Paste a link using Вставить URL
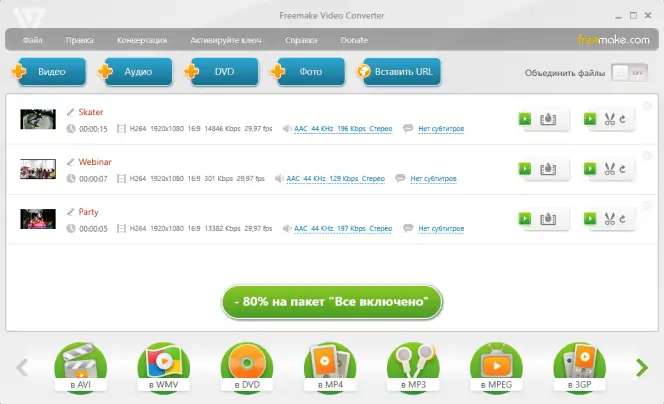664x404 pixels. 400,72
